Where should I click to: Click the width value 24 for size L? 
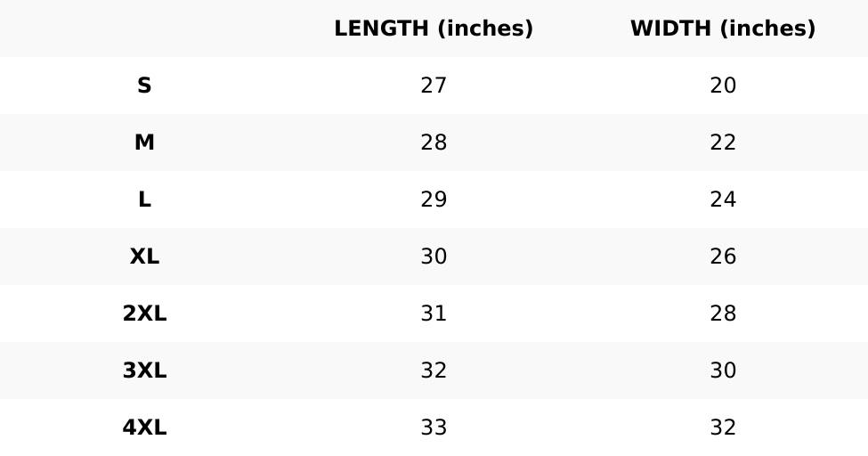click(x=723, y=199)
